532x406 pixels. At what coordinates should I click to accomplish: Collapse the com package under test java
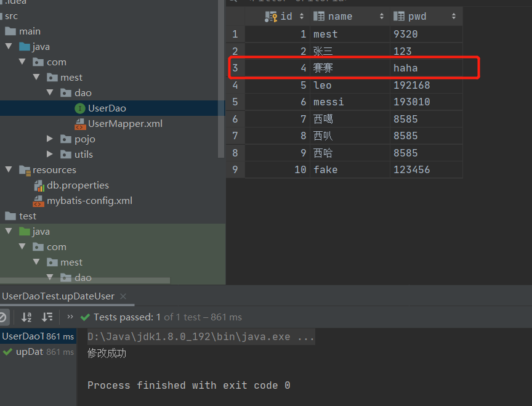pyautogui.click(x=22, y=246)
